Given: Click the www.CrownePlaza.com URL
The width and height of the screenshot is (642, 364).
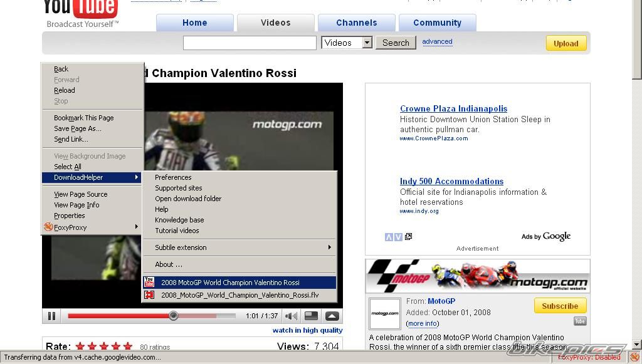Looking at the screenshot, I should [434, 138].
